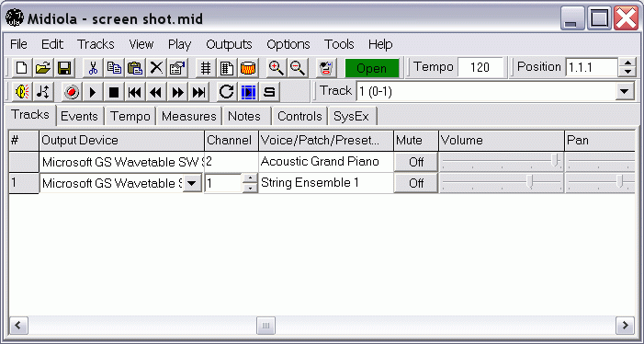Play the MIDI file
This screenshot has height=344, width=644.
(93, 92)
